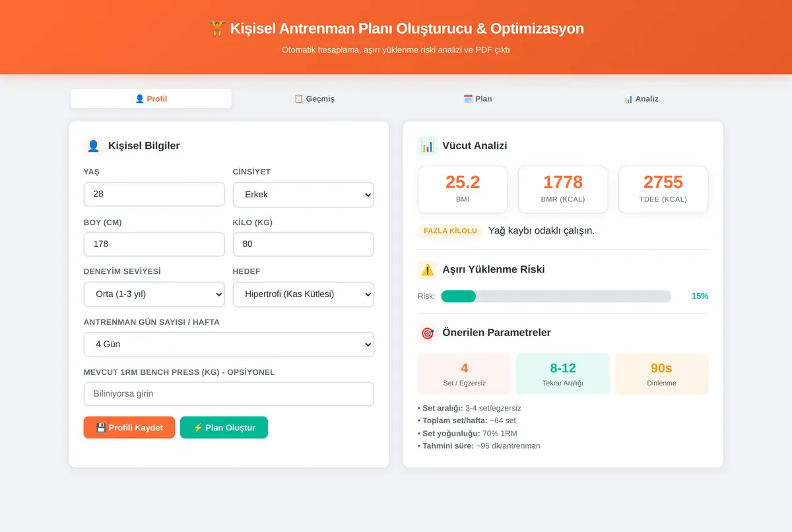This screenshot has width=792, height=532.
Task: Click the bar chart icon beside Vücut Analizi
Action: click(428, 146)
